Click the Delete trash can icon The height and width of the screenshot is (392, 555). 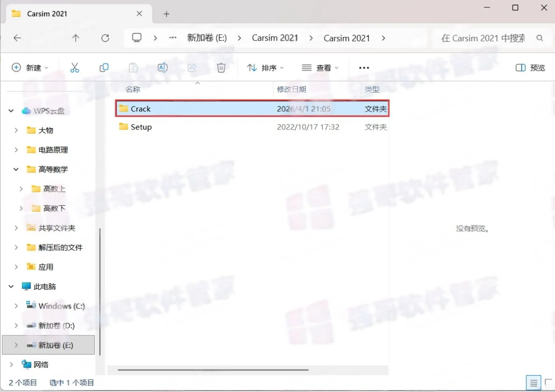click(221, 68)
